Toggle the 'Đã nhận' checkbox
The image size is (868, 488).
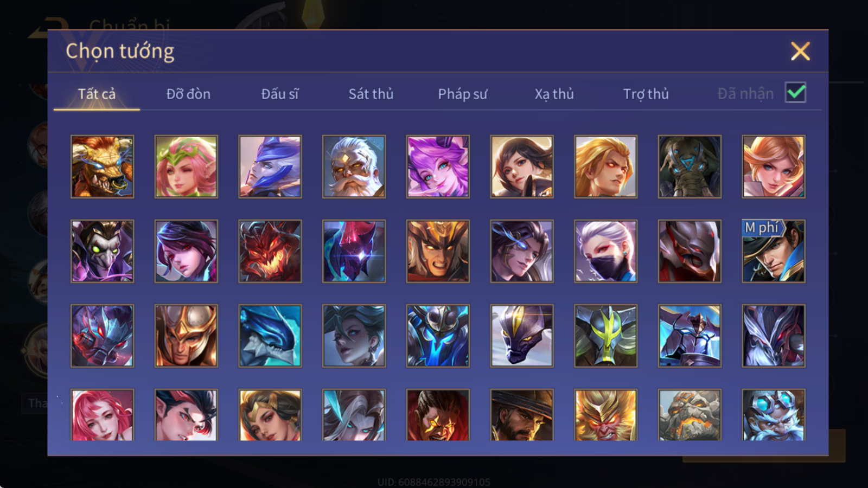pyautogui.click(x=795, y=93)
